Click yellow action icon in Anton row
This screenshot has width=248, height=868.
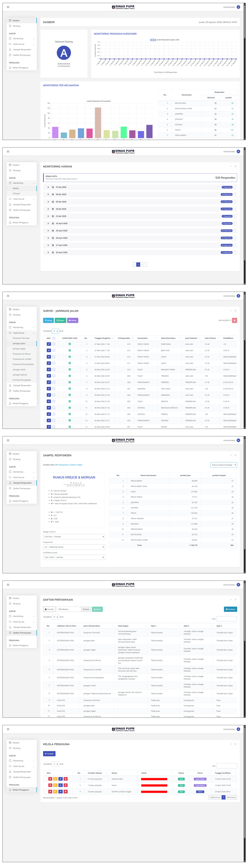[x=55, y=785]
